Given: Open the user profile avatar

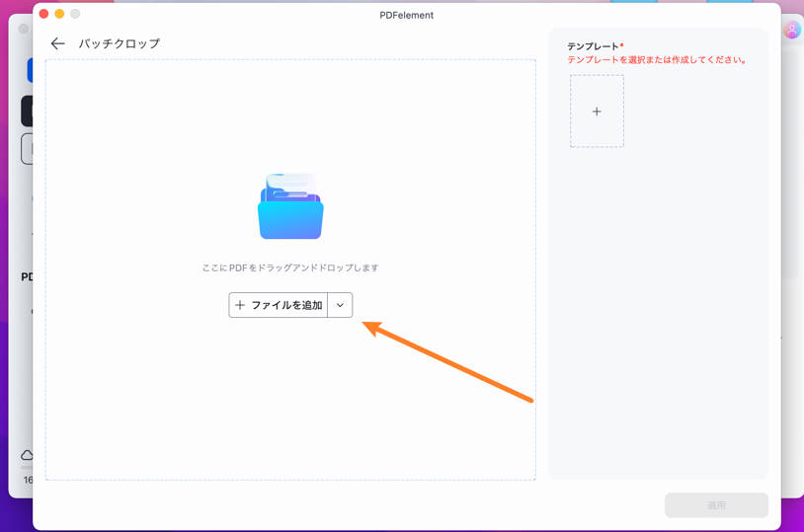Looking at the screenshot, I should (791, 31).
